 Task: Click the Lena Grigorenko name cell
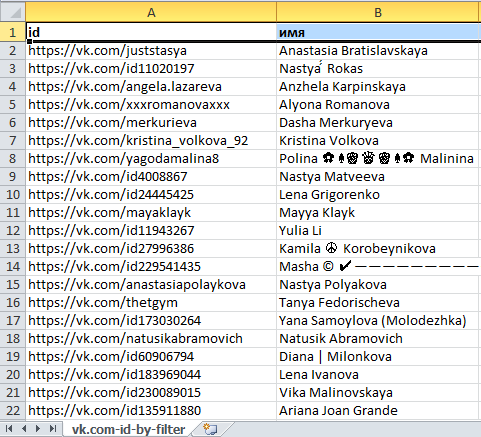pyautogui.click(x=378, y=195)
